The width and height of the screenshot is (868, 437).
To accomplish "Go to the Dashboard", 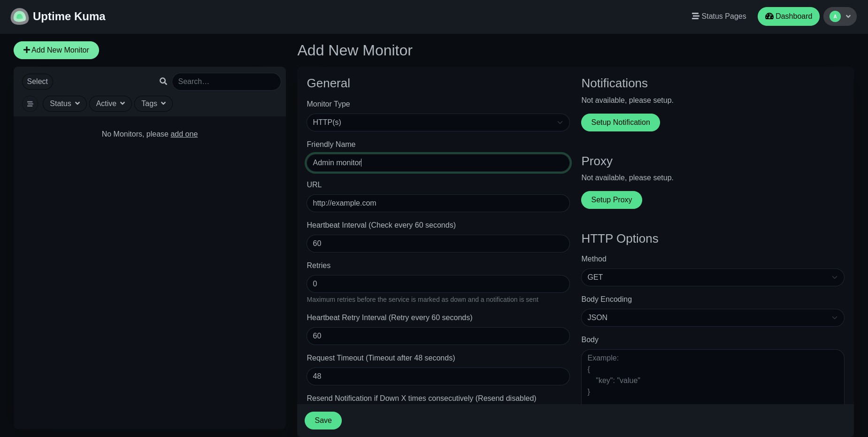I will pos(788,16).
